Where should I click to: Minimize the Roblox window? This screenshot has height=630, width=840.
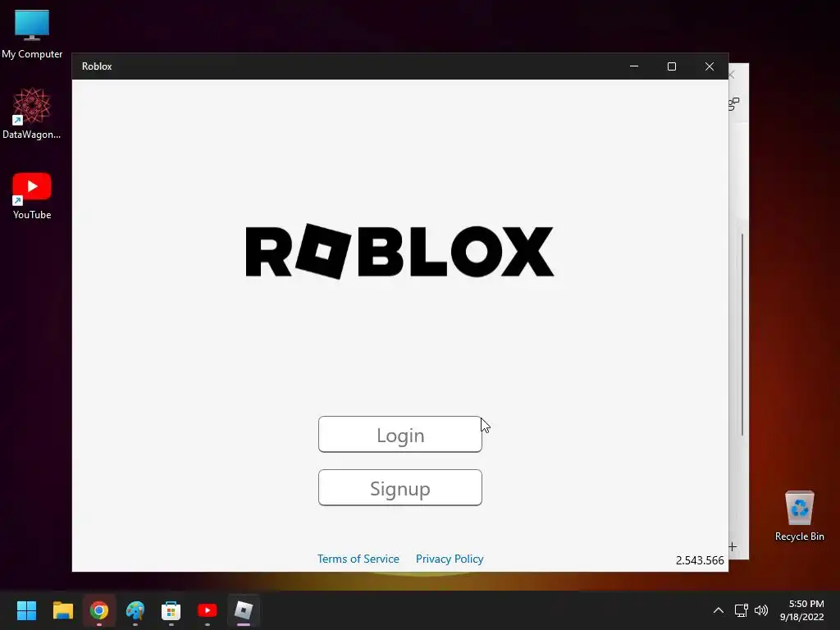click(634, 66)
